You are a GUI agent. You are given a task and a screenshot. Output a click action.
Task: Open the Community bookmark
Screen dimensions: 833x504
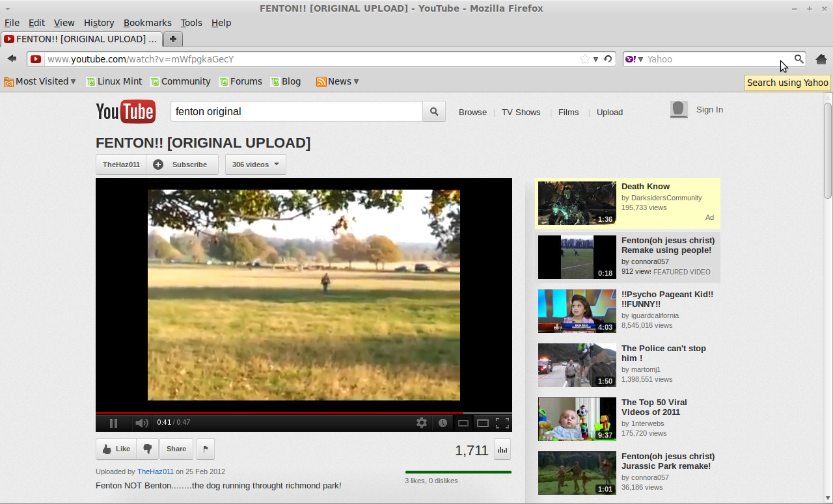coord(180,81)
